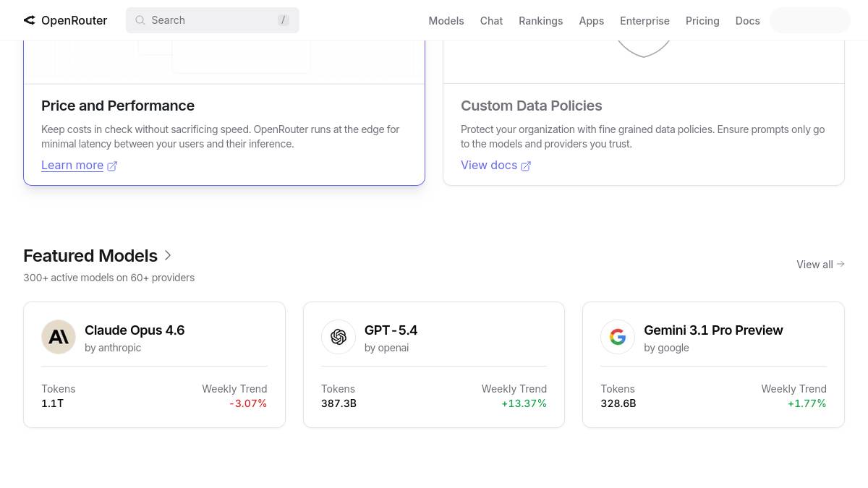Click the slash shortcut badge in search
Image resolution: width=868 pixels, height=488 pixels.
tap(284, 20)
